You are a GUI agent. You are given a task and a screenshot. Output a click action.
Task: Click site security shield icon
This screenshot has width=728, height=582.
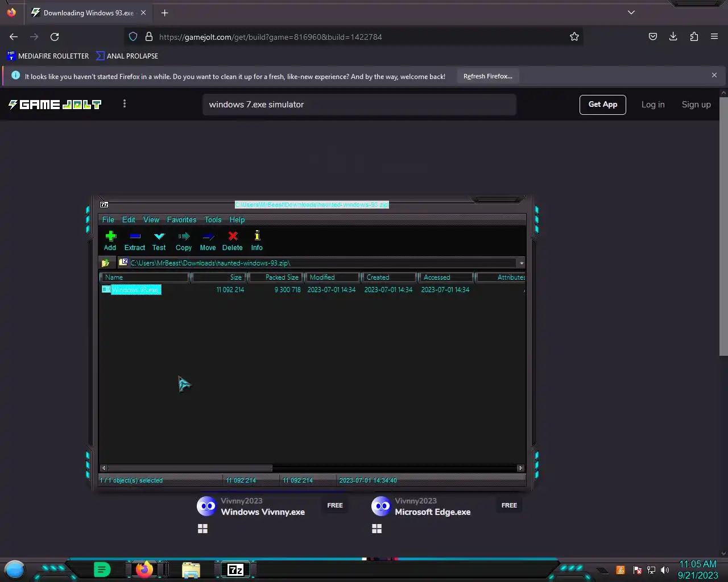tap(133, 37)
